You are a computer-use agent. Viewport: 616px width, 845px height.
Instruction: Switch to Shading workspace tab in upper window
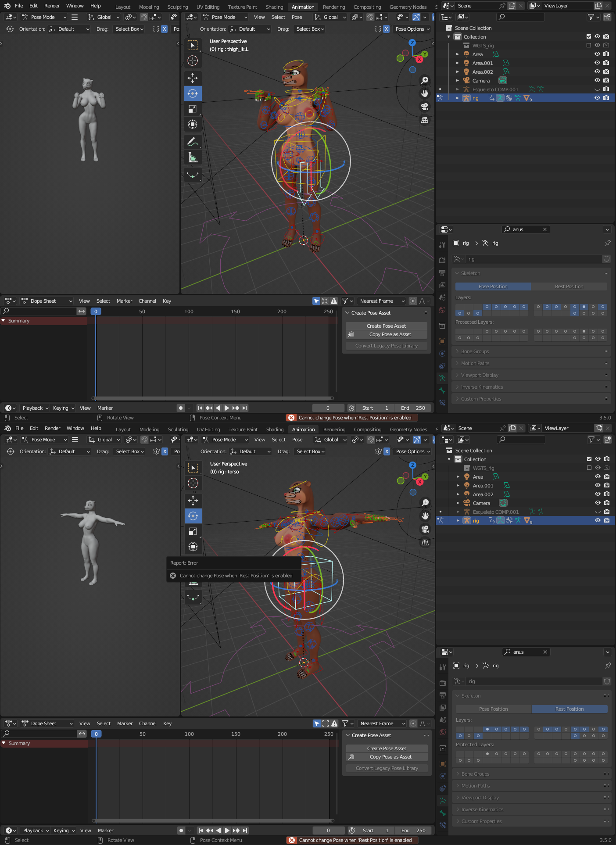(274, 7)
